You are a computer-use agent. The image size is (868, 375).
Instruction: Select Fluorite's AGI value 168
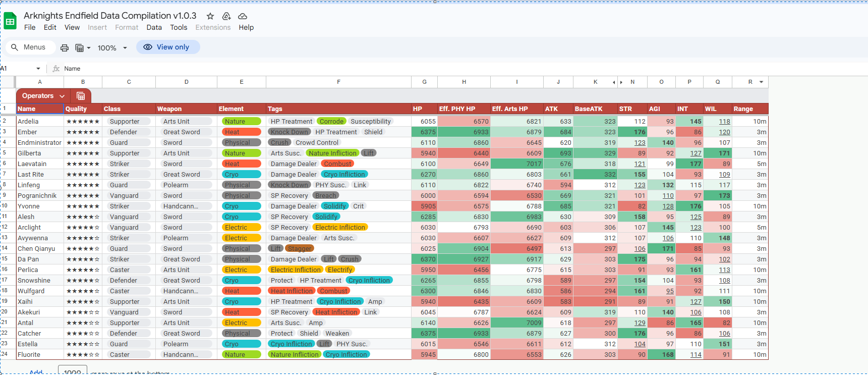(661, 354)
